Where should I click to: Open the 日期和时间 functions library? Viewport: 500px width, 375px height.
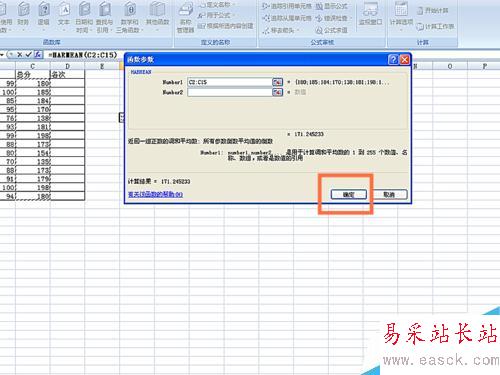coord(84,17)
